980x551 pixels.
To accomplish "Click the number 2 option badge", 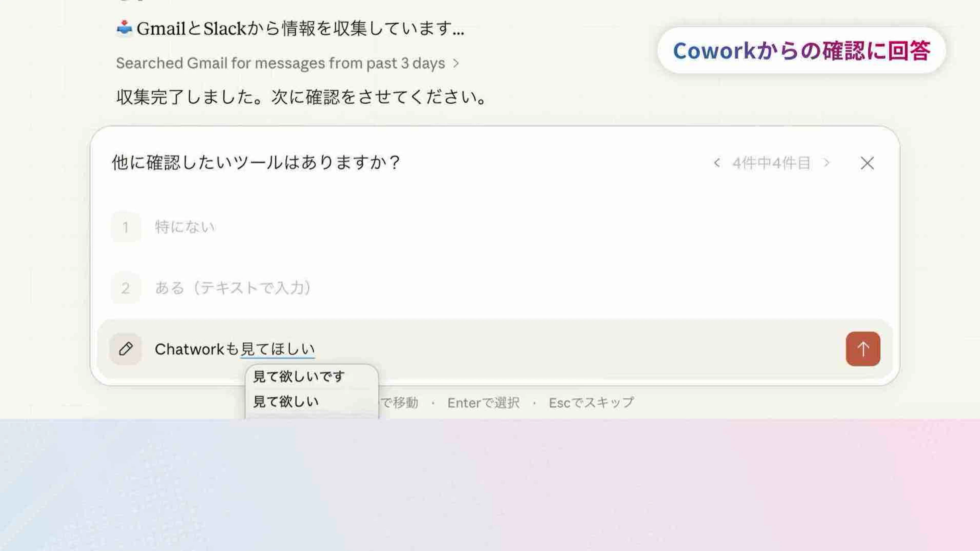I will tap(126, 288).
